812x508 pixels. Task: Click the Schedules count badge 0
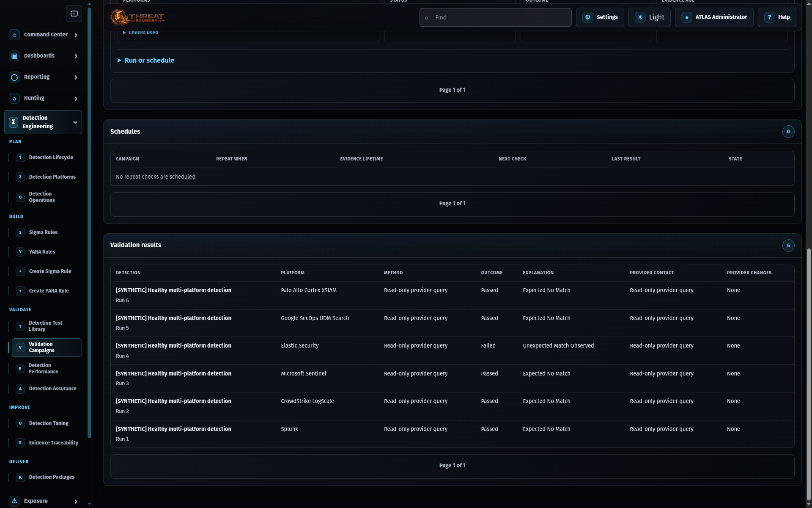[788, 132]
